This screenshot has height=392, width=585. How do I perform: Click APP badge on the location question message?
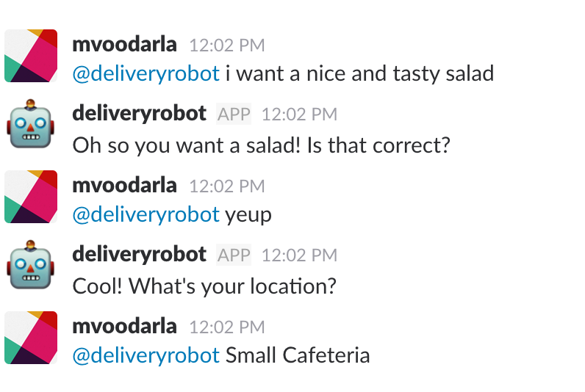tap(234, 255)
